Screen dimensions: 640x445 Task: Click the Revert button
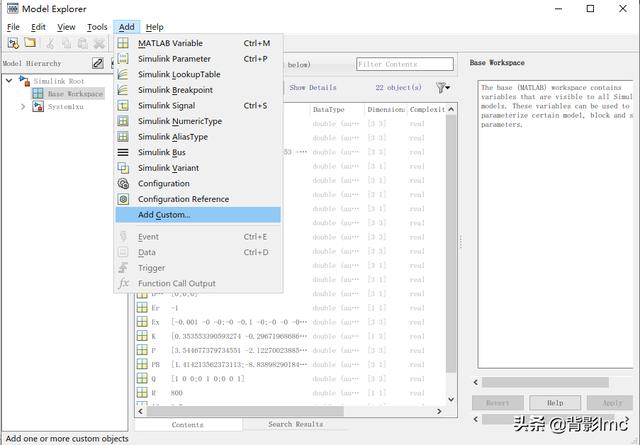pos(498,403)
